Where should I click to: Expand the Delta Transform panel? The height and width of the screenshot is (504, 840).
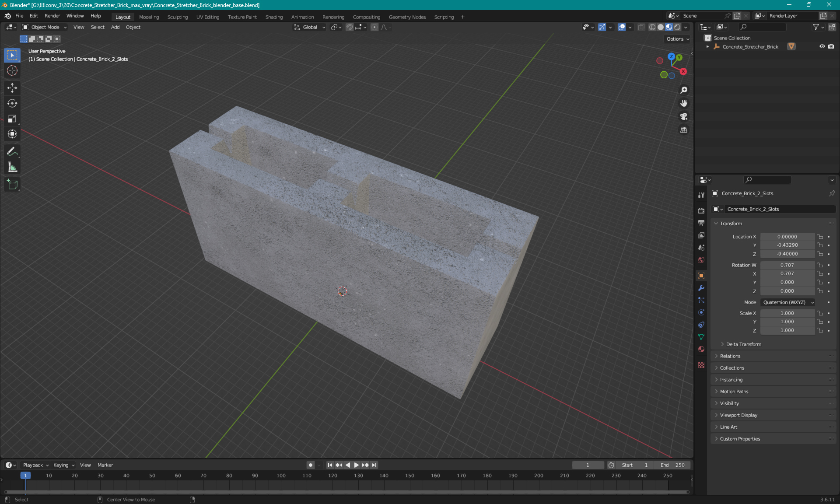click(x=744, y=344)
